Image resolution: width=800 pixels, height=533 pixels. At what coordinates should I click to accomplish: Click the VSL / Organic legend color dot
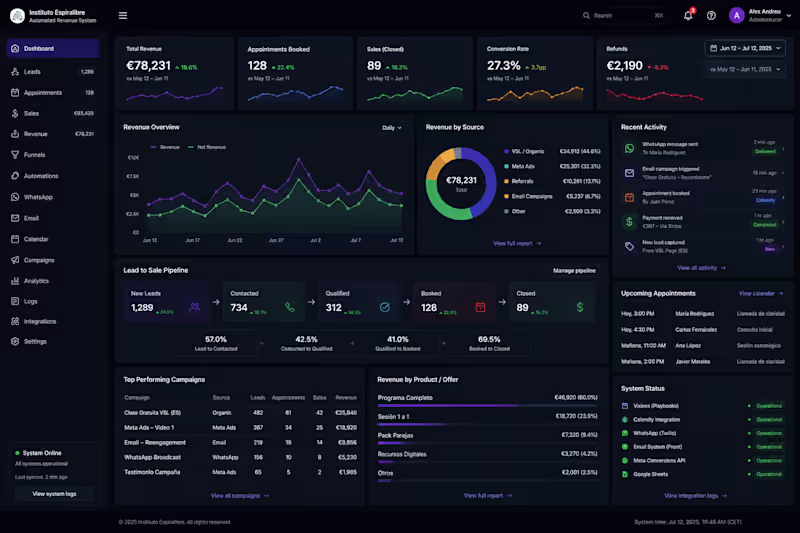point(506,151)
